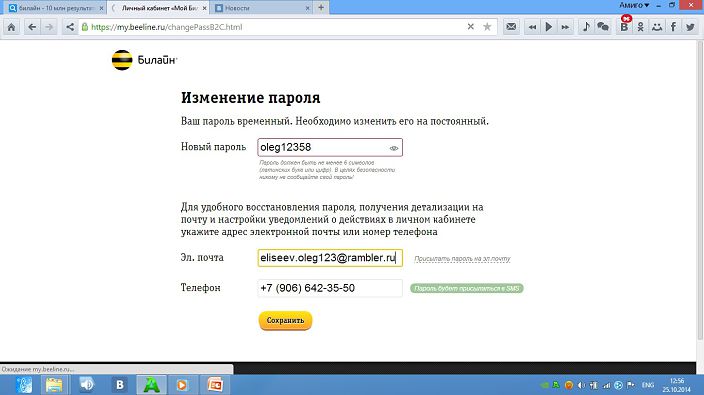Open the chat bubbles panel
Image resolution: width=704 pixels, height=395 pixels.
603,27
